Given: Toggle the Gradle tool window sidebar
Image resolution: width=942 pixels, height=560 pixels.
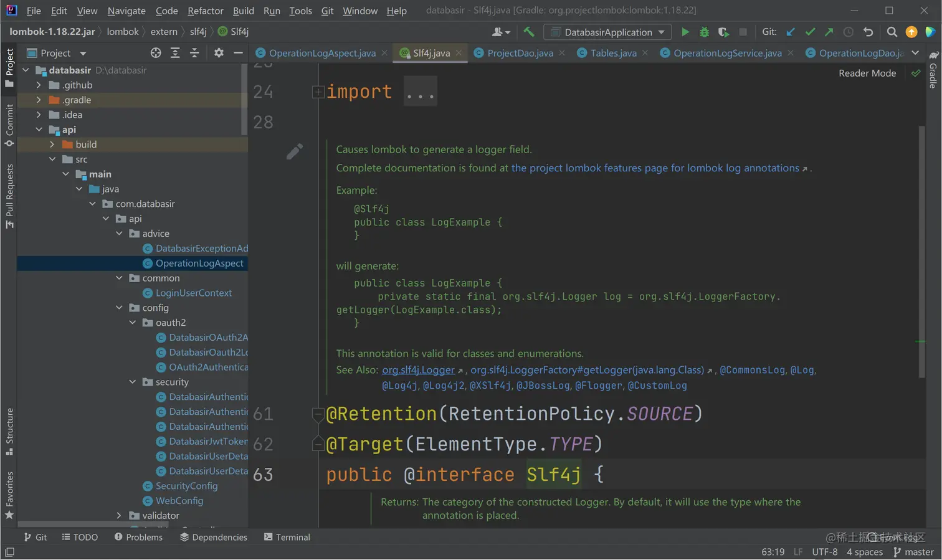Looking at the screenshot, I should 933,70.
